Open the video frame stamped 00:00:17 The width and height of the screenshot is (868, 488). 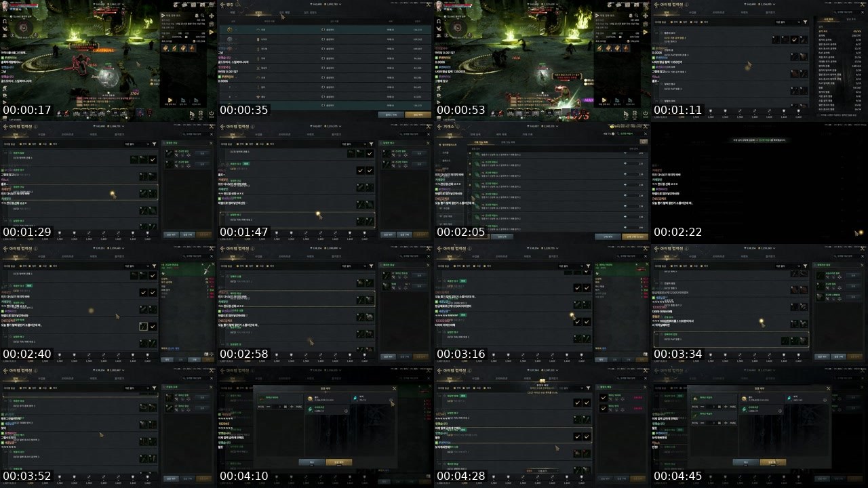pos(108,61)
